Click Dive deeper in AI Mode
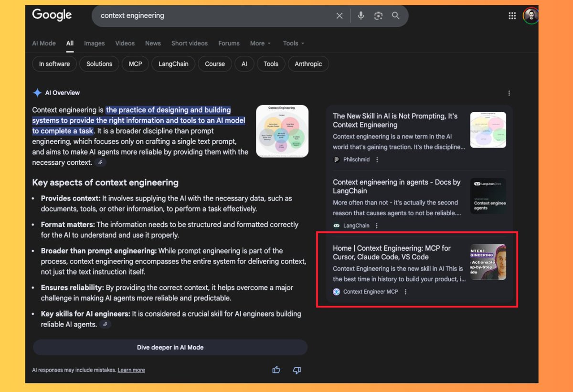 coord(170,347)
